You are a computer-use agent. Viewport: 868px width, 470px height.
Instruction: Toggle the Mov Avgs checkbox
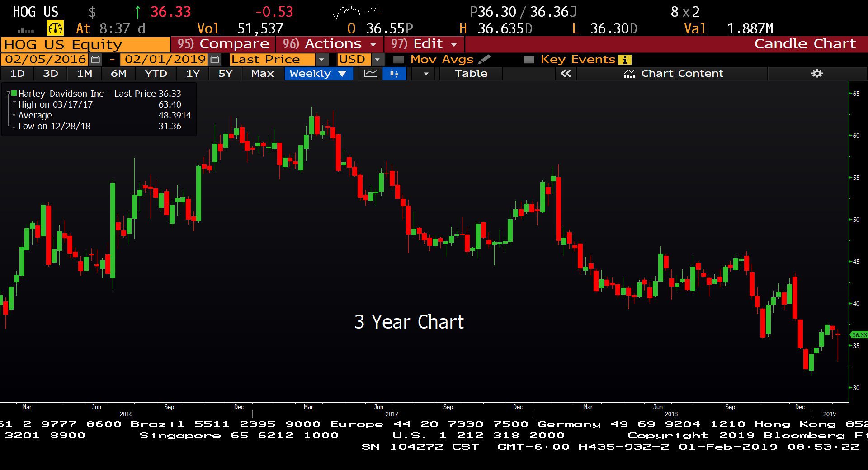point(398,60)
